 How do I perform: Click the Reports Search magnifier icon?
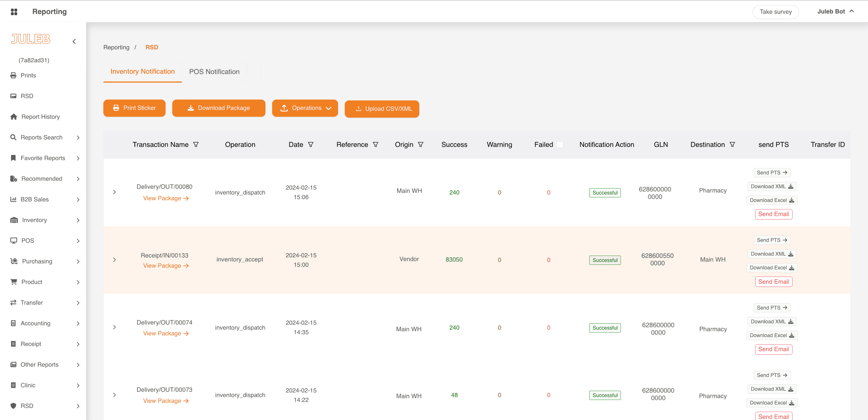(13, 137)
